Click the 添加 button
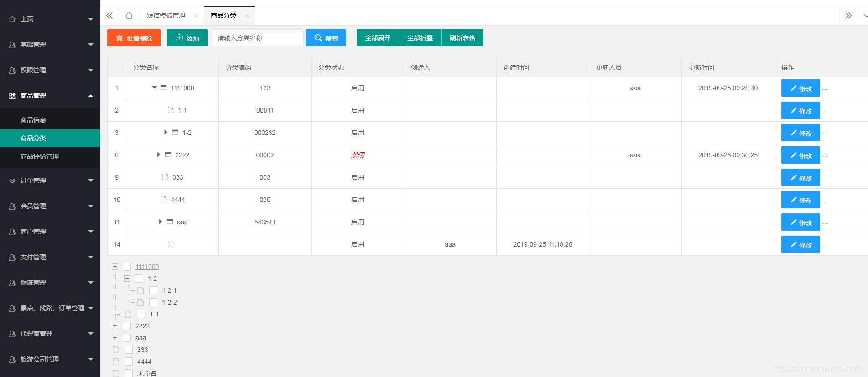This screenshot has height=377, width=868. pos(187,38)
